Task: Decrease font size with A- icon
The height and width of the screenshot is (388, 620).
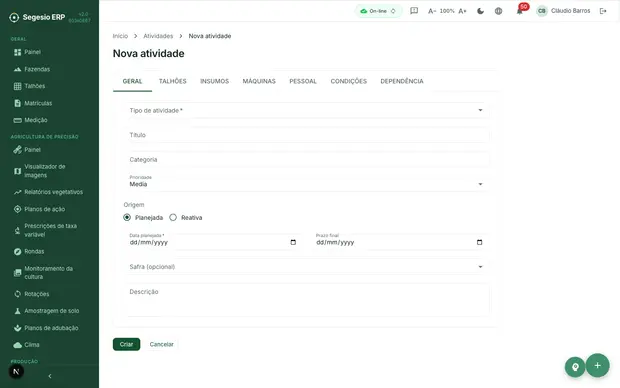Action: coord(432,11)
